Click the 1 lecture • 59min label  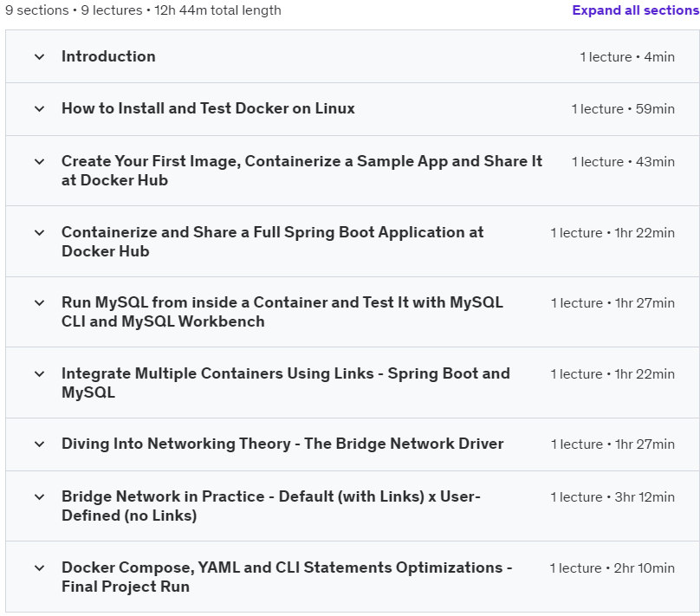(623, 108)
